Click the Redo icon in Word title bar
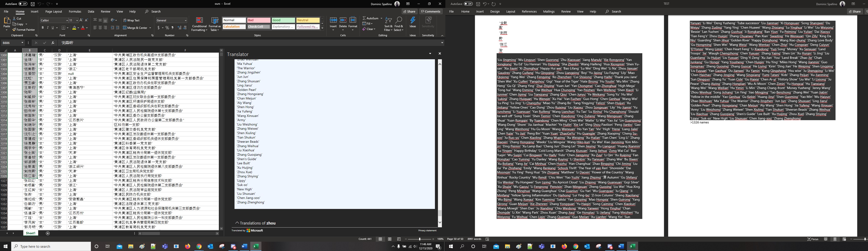This screenshot has height=251, width=868. tap(493, 4)
